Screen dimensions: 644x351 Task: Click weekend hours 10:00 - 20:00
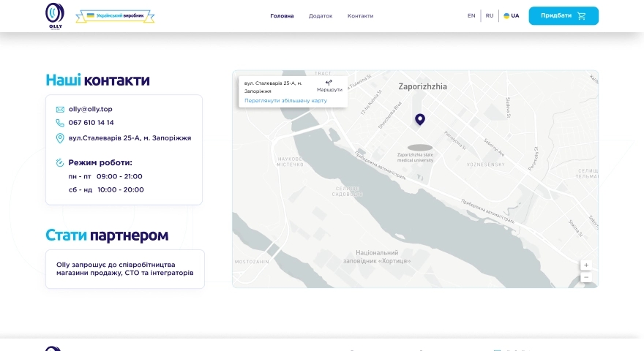coord(120,189)
